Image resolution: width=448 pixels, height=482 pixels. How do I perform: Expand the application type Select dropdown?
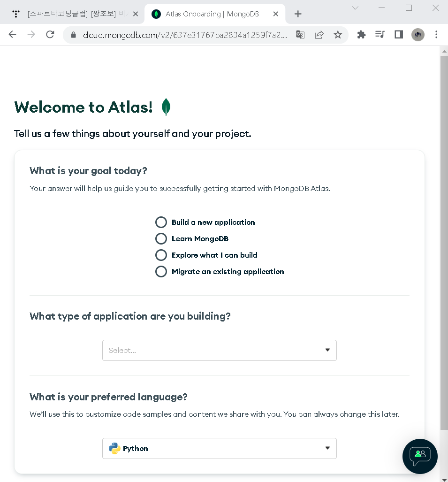[x=220, y=351]
